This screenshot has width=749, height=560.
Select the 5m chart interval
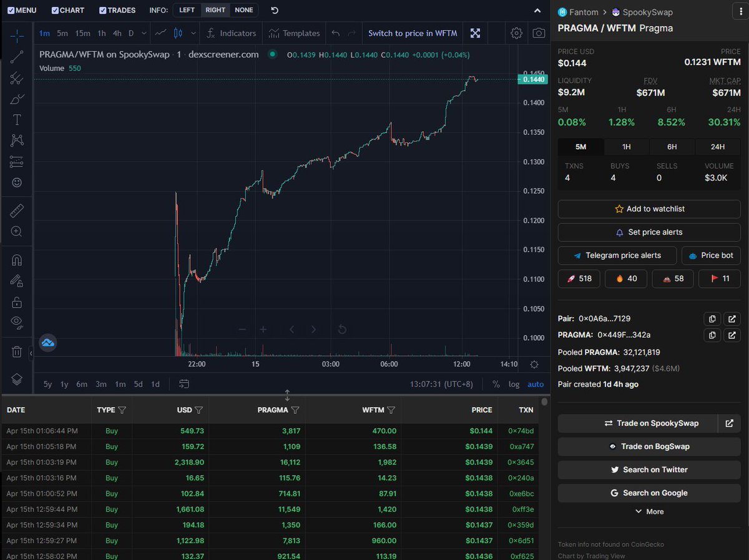point(62,33)
